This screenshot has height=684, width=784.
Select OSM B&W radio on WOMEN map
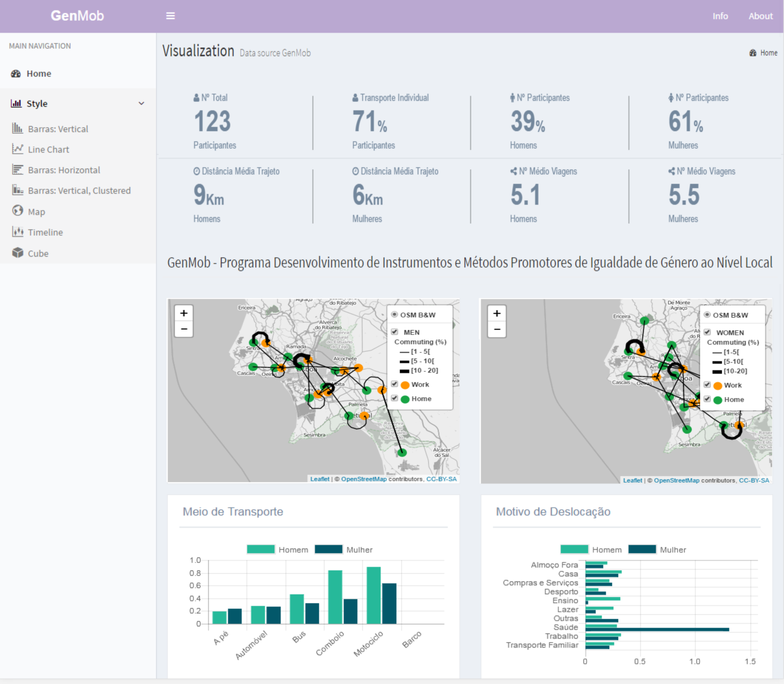707,315
